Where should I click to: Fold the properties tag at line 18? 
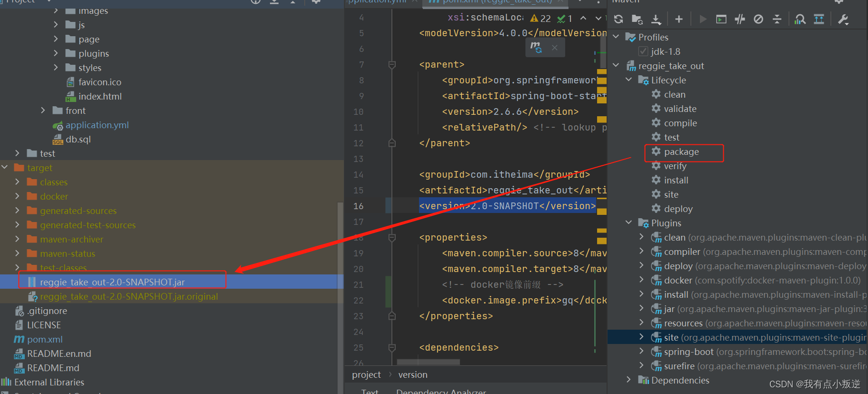click(x=392, y=237)
